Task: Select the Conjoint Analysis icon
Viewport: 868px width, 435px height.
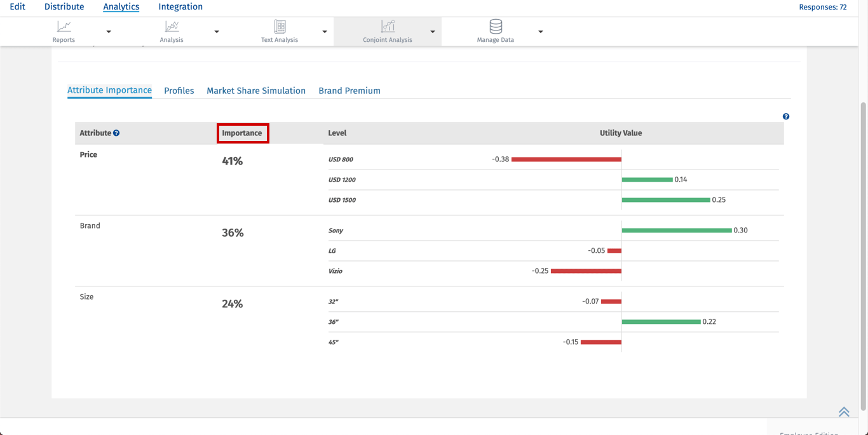Action: tap(388, 27)
